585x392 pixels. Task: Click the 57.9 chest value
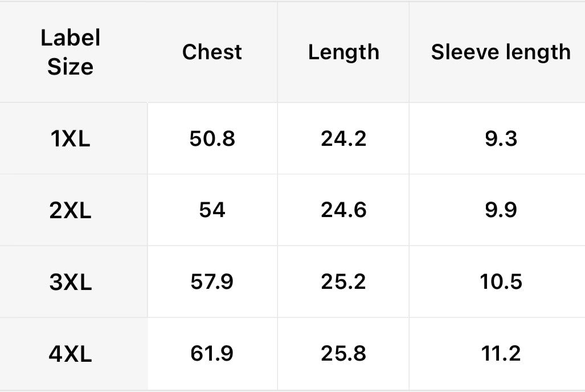212,283
